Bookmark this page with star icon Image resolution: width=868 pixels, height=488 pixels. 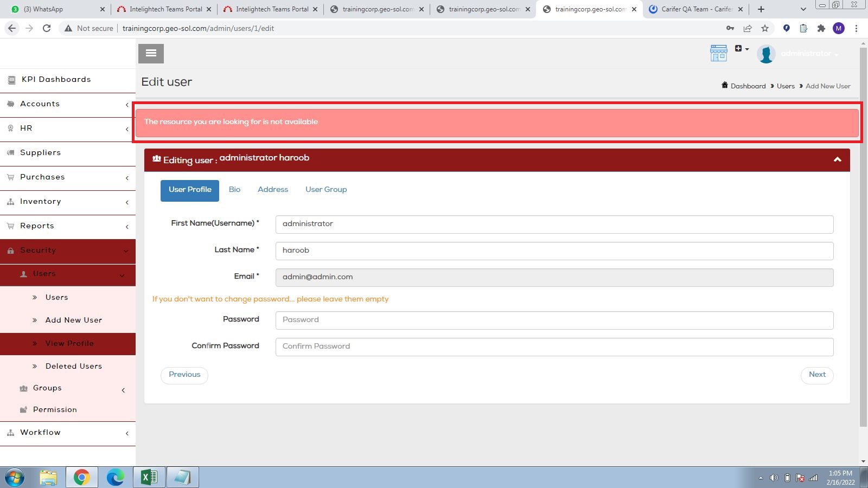point(765,28)
